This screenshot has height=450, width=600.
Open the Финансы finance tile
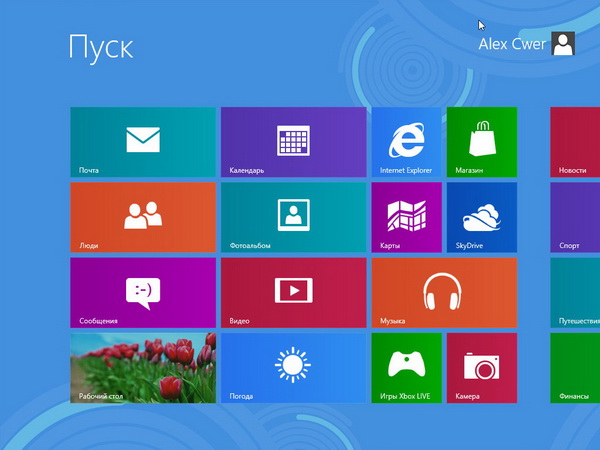575,368
